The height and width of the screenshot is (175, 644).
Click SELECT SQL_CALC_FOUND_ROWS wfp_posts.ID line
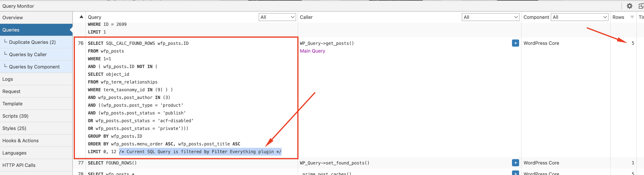point(138,43)
